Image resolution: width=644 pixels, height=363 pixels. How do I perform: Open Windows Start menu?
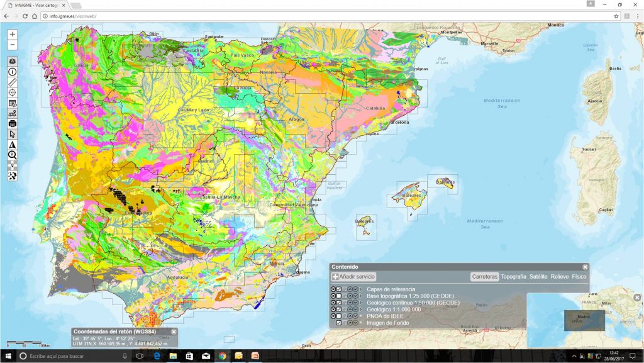click(8, 356)
